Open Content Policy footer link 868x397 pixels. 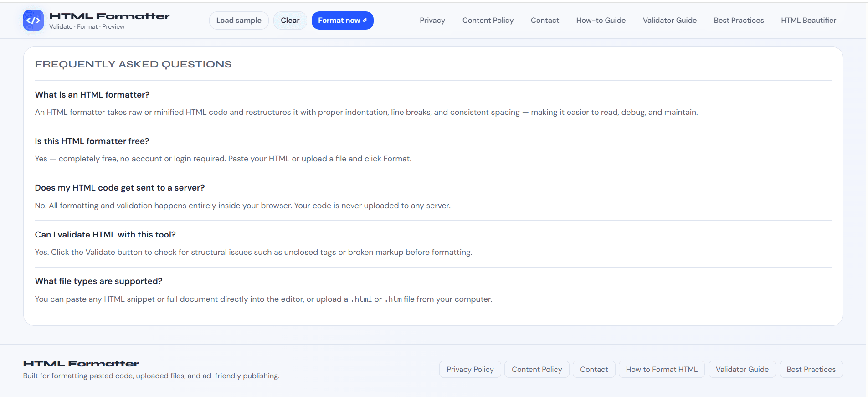537,369
